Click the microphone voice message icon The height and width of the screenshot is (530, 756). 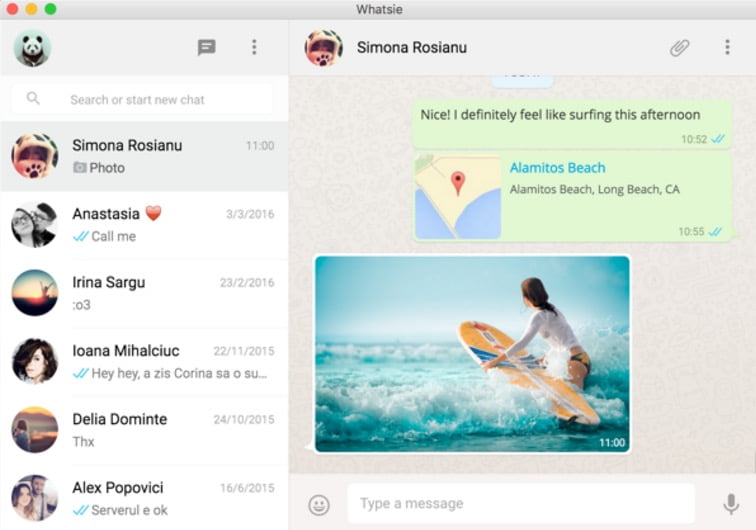731,504
